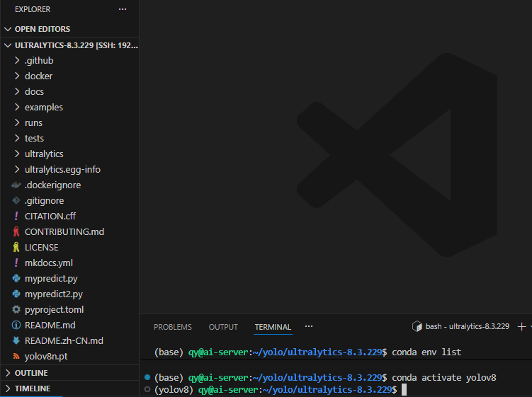The height and width of the screenshot is (397, 532).
Task: Click the bash terminal profile icon
Action: 417,326
